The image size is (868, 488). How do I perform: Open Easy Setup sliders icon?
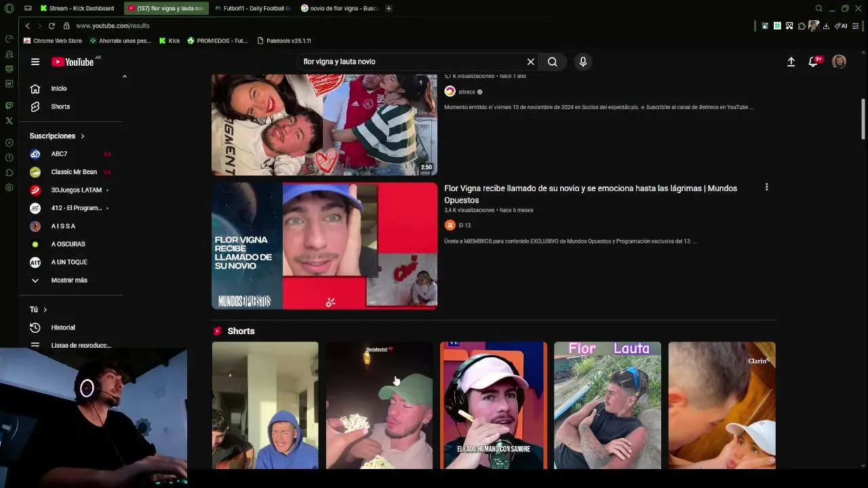[856, 26]
